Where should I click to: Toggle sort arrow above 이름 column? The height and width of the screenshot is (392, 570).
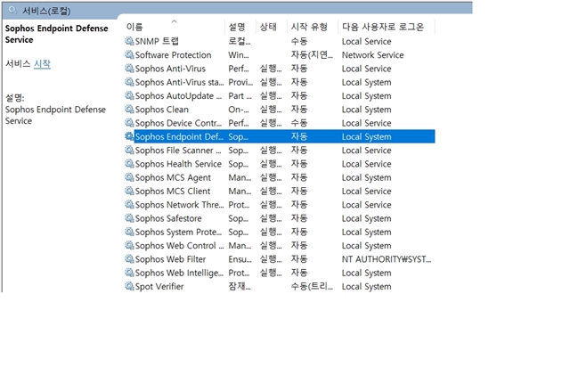tap(175, 21)
